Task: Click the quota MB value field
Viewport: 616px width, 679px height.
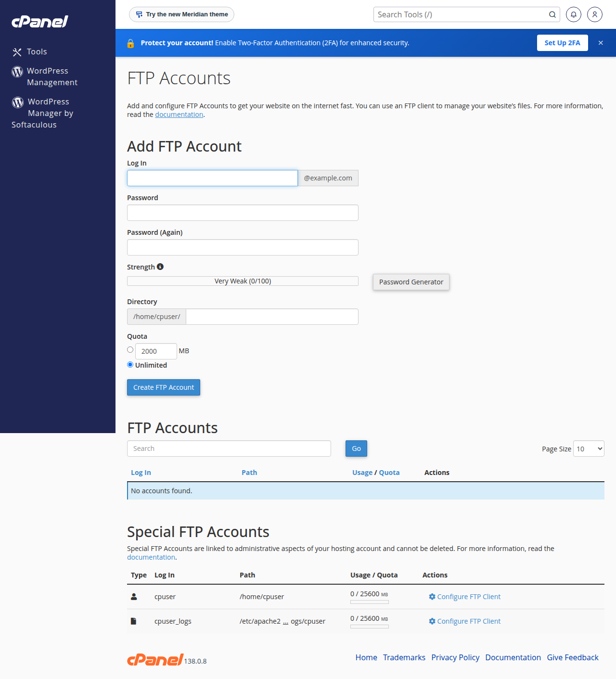Action: pos(156,351)
